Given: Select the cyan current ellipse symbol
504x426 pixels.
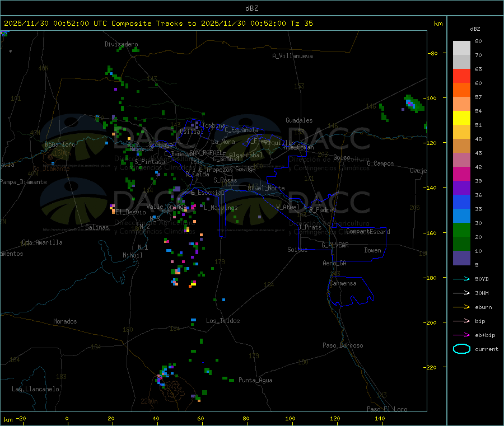Looking at the screenshot, I should (x=461, y=349).
